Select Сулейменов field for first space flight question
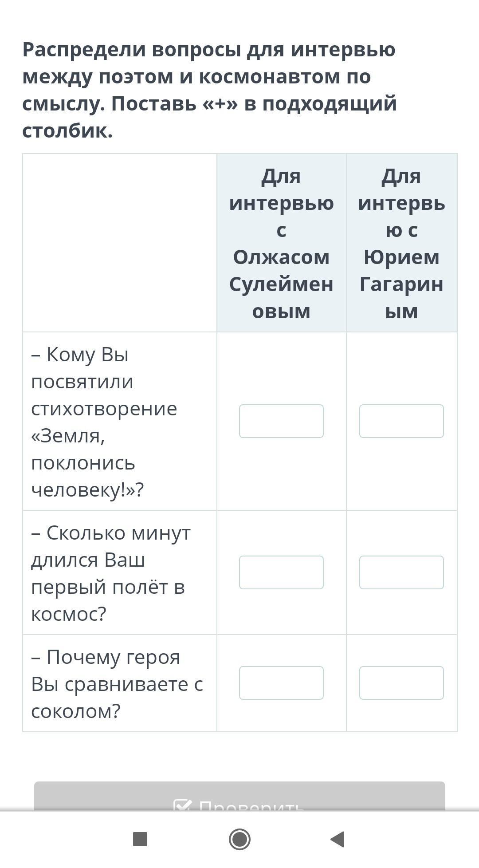This screenshot has height=868, width=479. [x=281, y=572]
